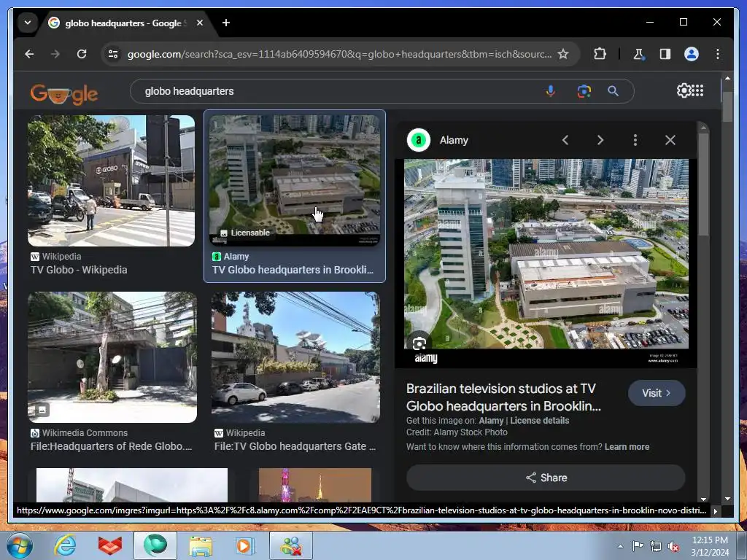Click the address bar URL

(339, 54)
